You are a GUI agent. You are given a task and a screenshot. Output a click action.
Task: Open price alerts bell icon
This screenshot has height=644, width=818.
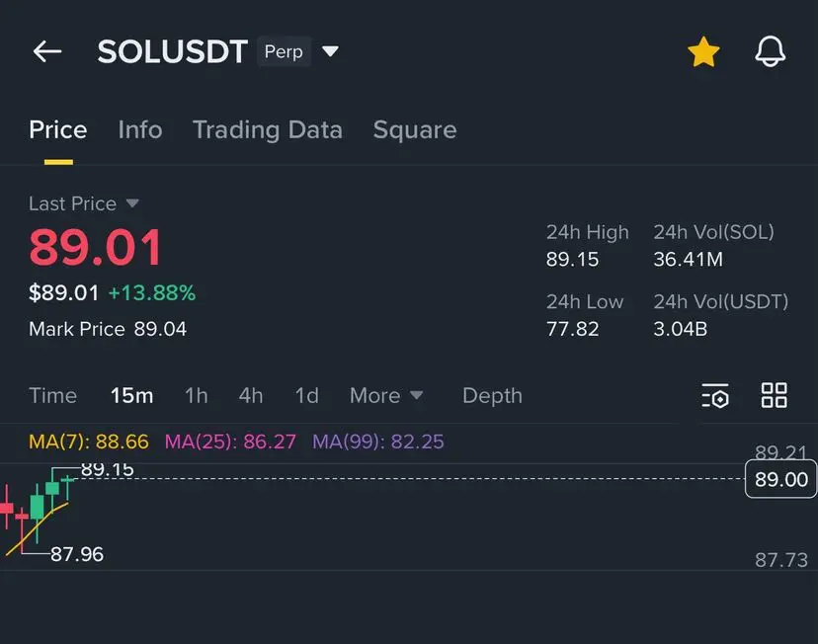(x=770, y=51)
